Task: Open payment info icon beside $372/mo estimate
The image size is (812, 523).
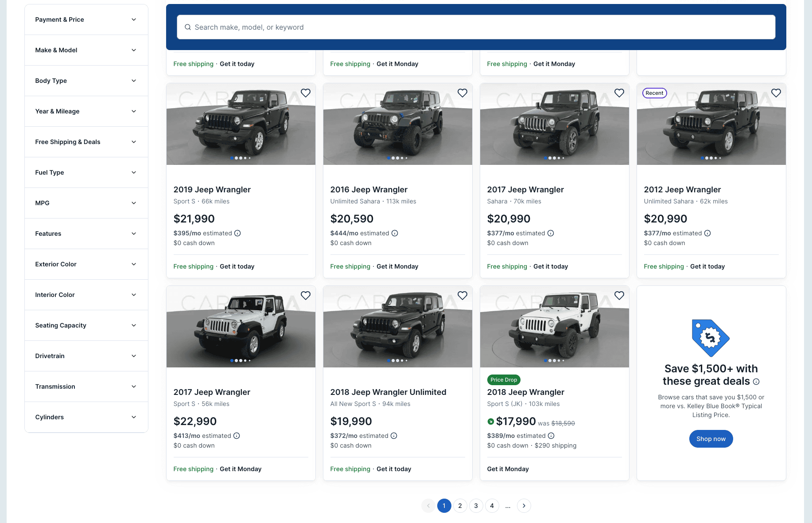Action: pyautogui.click(x=394, y=436)
